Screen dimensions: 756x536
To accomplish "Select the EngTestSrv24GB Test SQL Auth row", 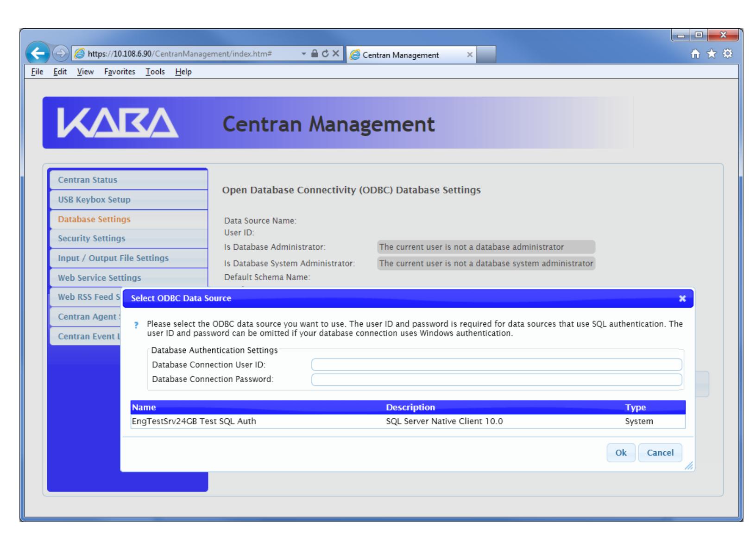I will click(408, 421).
